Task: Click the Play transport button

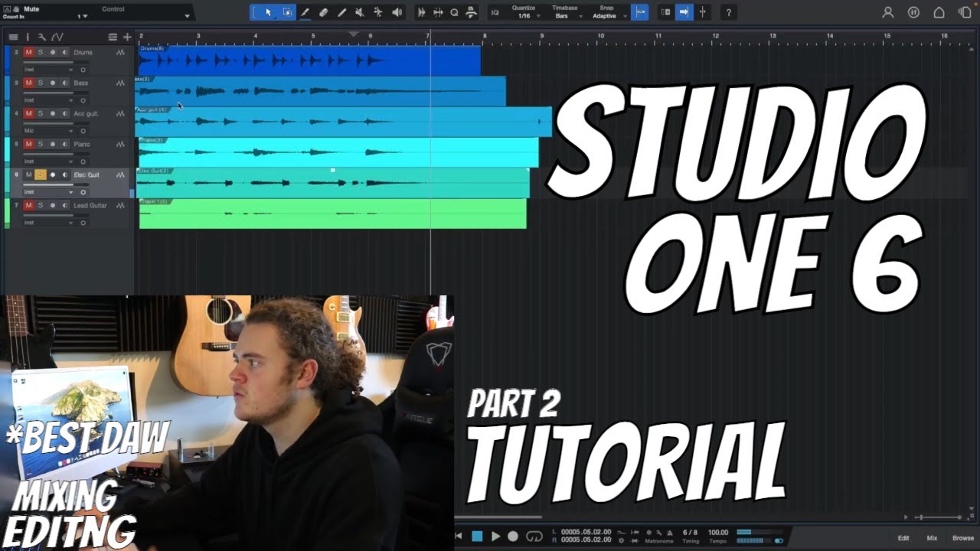Action: [x=495, y=536]
